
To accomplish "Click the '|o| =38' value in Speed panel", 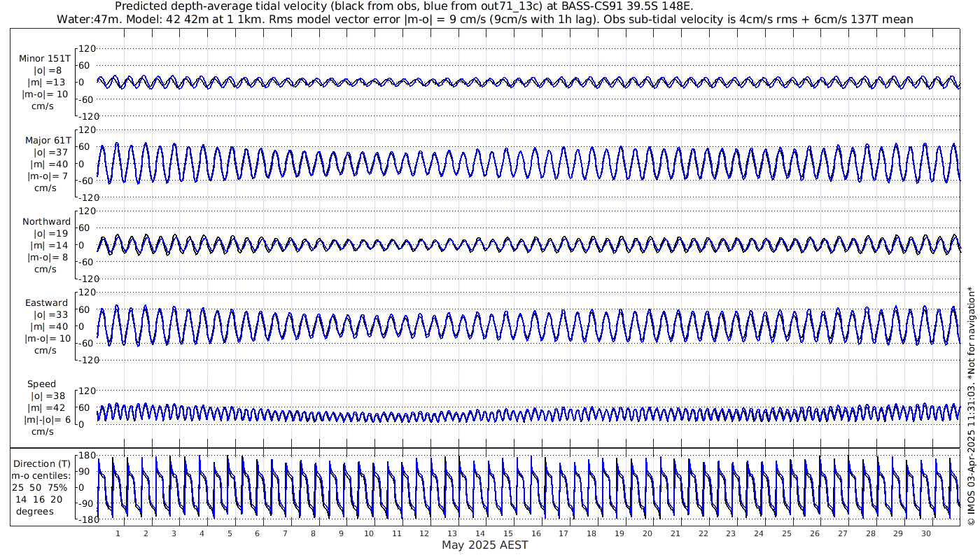I will click(x=47, y=396).
